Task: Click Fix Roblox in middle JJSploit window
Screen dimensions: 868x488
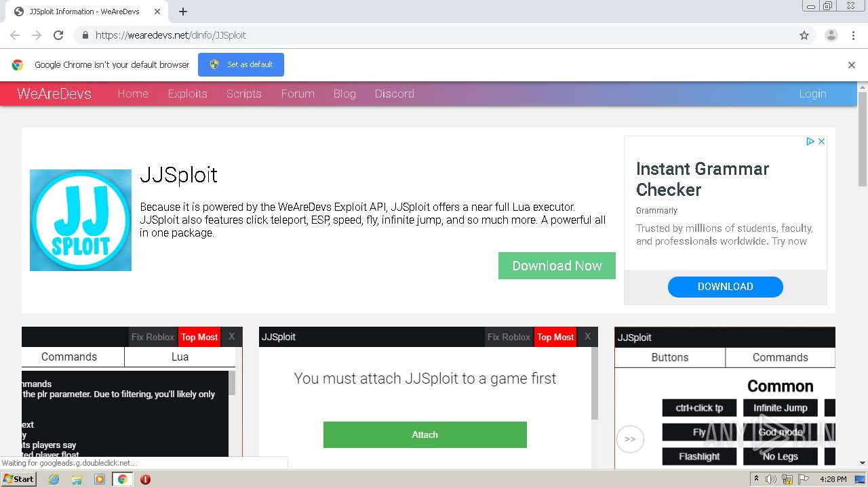Action: pos(509,337)
